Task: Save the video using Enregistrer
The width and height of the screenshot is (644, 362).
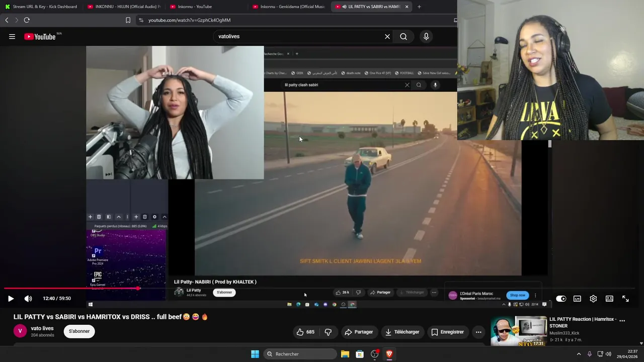Action: click(x=448, y=332)
